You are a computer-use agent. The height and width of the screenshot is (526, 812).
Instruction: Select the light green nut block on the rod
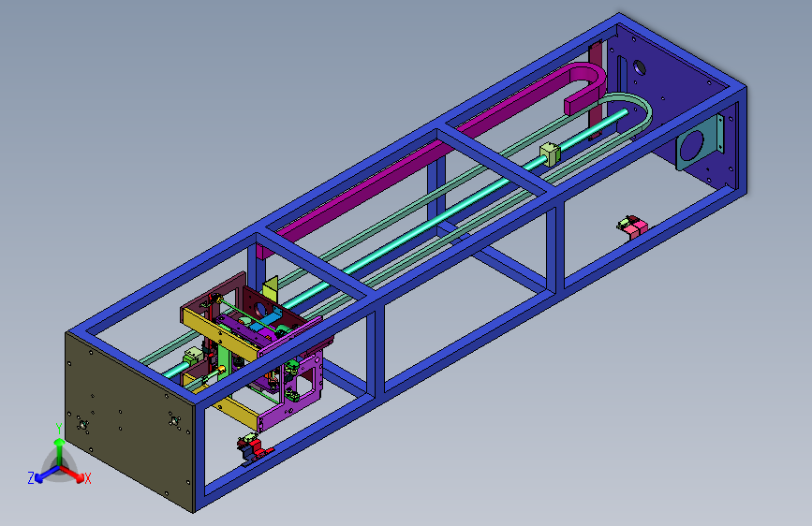(550, 154)
